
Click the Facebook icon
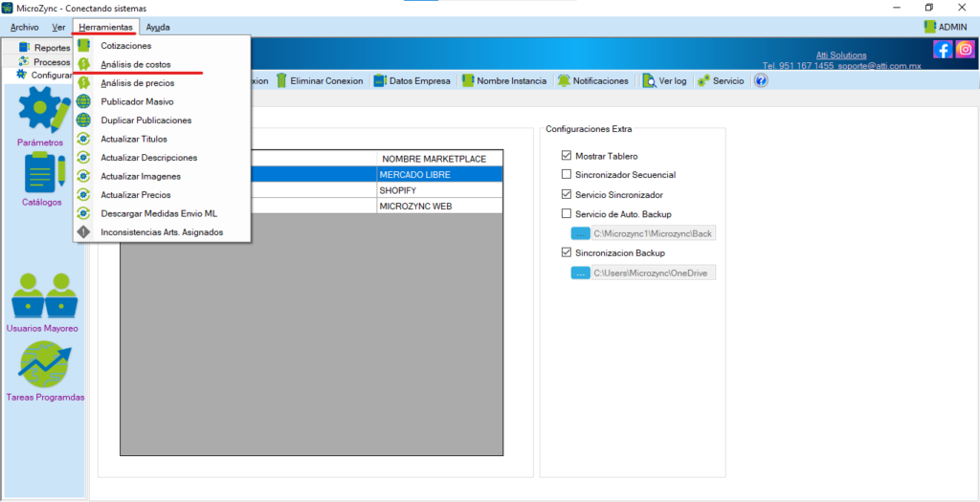[943, 49]
